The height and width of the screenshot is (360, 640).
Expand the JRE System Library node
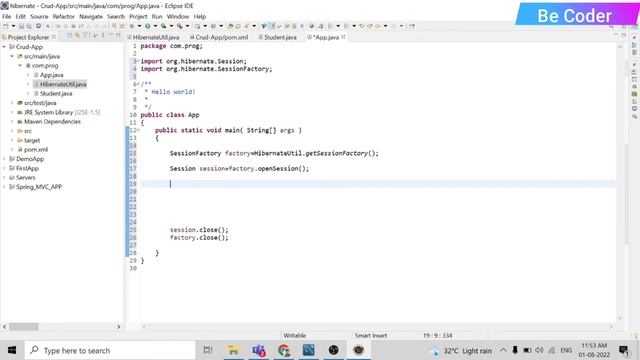(x=12, y=112)
